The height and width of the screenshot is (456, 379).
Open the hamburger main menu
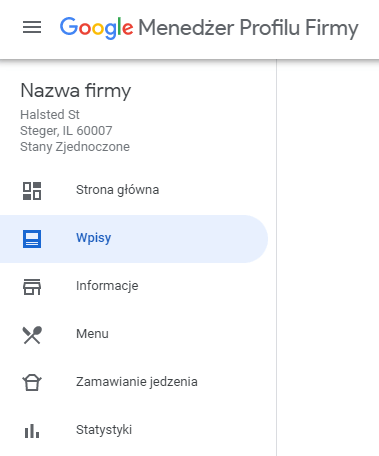32,27
